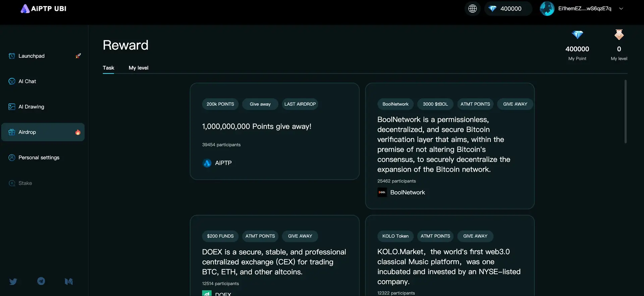Click the Twitter icon in sidebar

coord(13,282)
